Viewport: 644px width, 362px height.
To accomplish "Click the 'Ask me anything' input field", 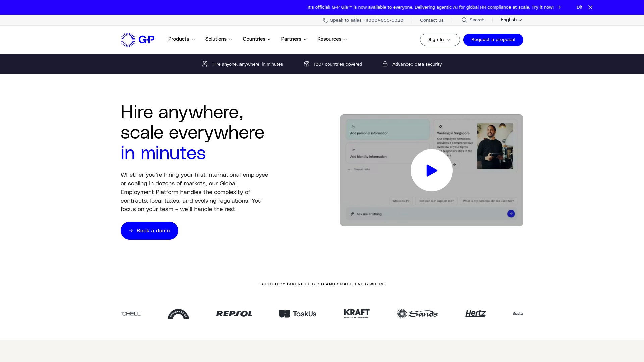I will 432,214.
